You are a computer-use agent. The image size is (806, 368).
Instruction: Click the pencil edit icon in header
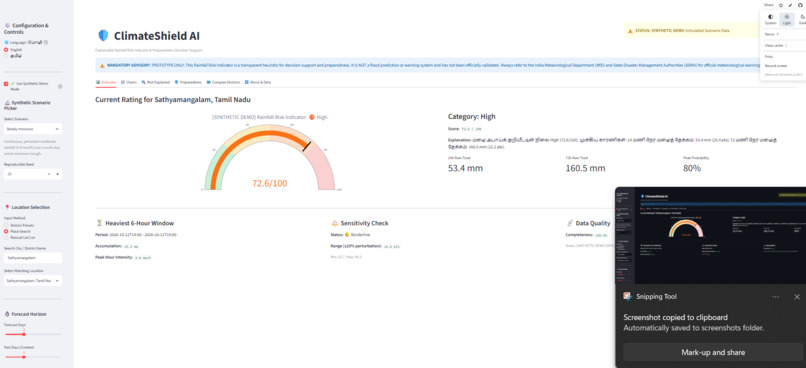point(791,5)
